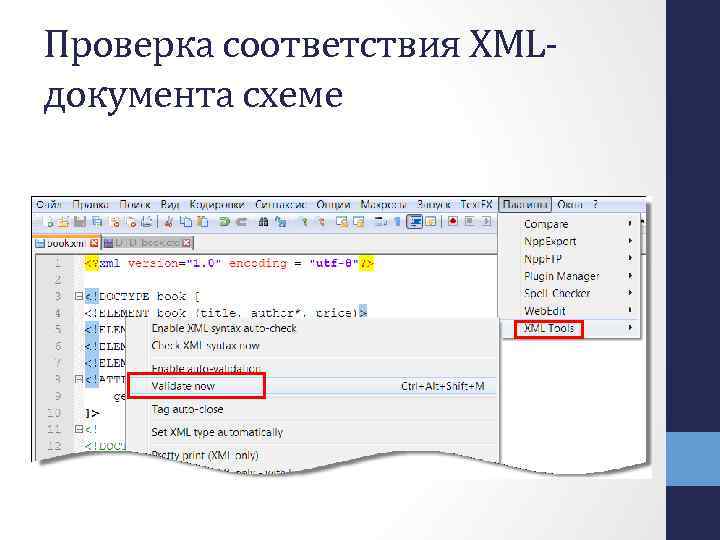Click the Copy toolbar icon
This screenshot has height=540, width=720.
point(186,222)
